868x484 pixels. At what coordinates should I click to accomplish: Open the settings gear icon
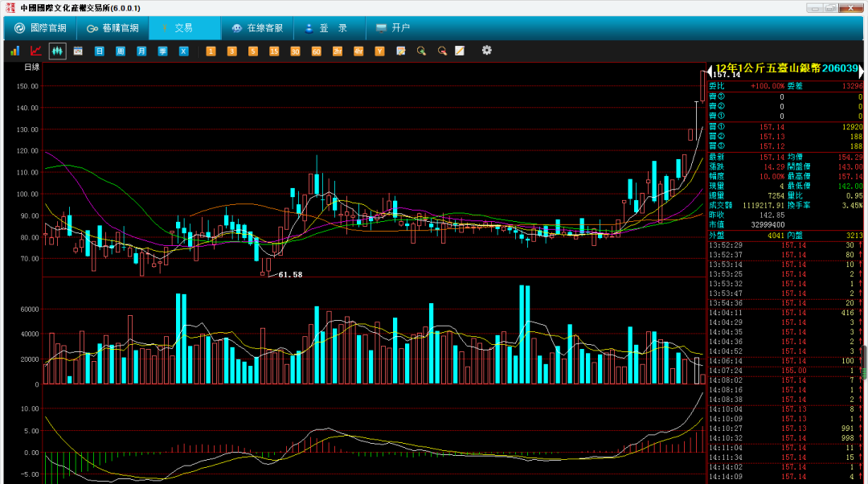(486, 51)
